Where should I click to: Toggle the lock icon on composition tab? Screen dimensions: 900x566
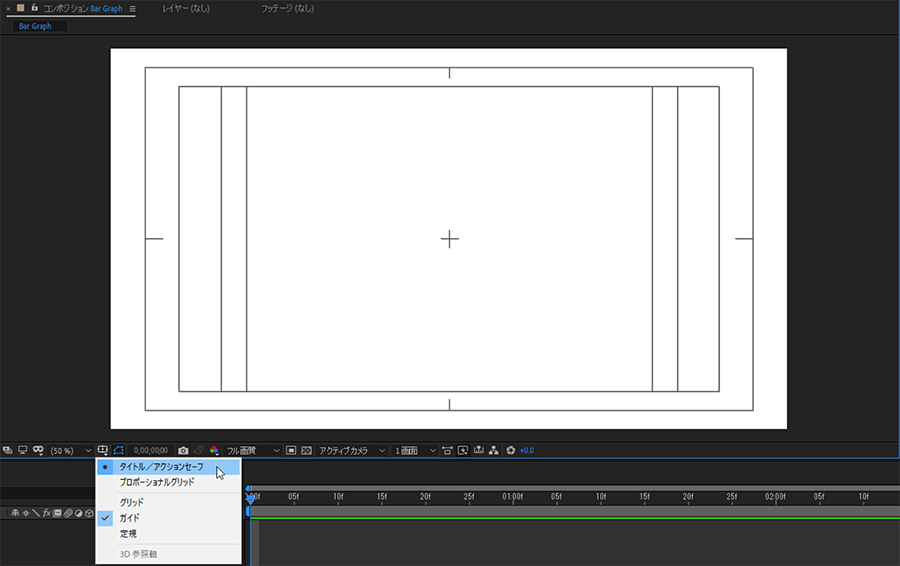[x=34, y=8]
